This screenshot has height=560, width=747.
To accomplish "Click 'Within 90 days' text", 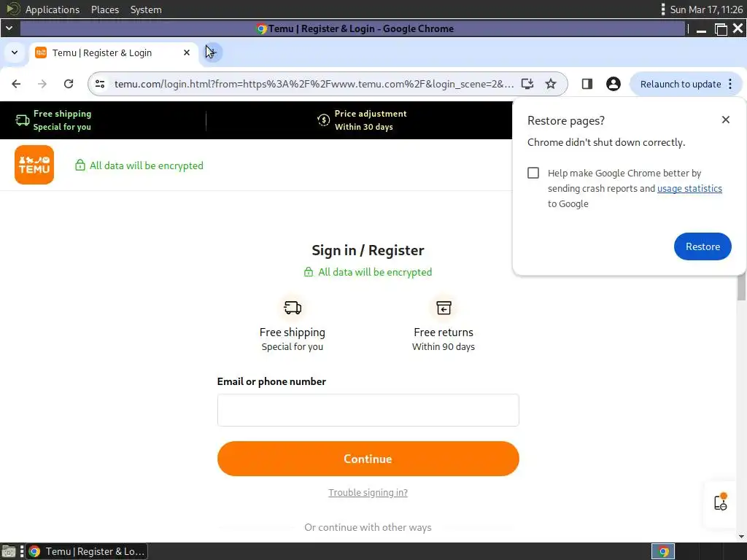I will coord(444,346).
